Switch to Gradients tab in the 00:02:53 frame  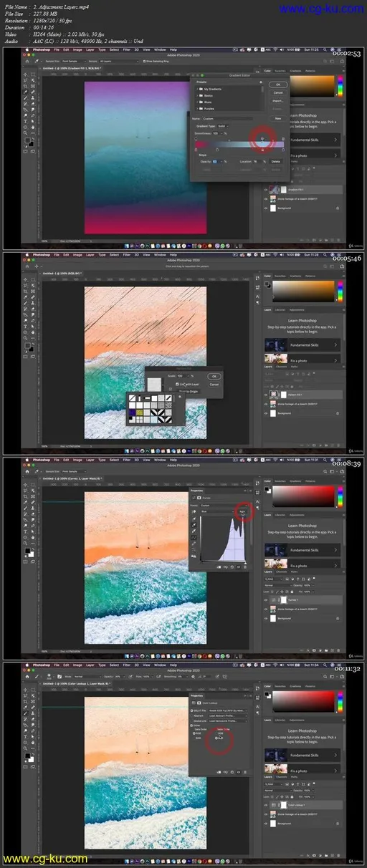tap(295, 71)
